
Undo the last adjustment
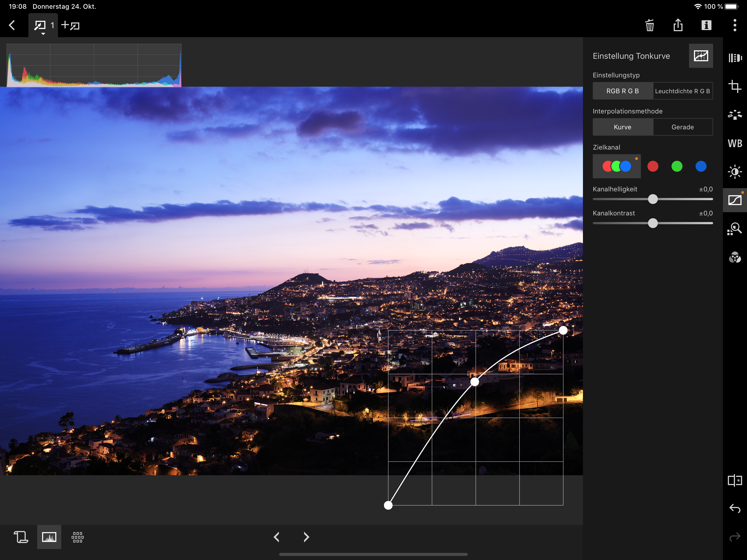(x=734, y=508)
